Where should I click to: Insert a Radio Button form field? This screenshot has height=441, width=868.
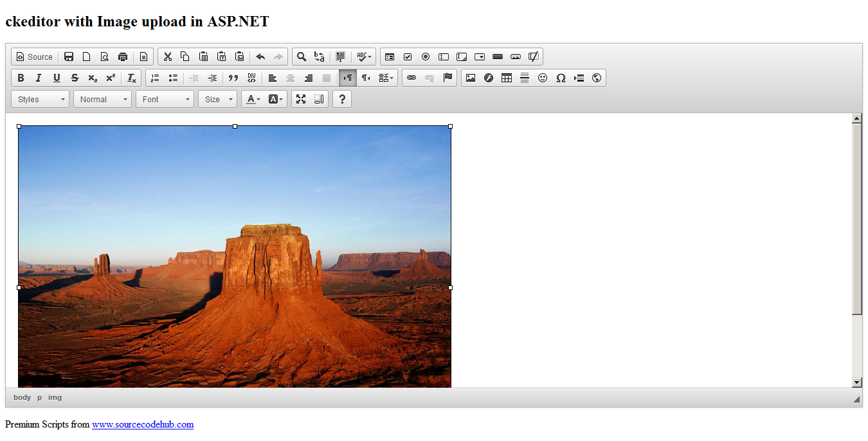tap(426, 57)
